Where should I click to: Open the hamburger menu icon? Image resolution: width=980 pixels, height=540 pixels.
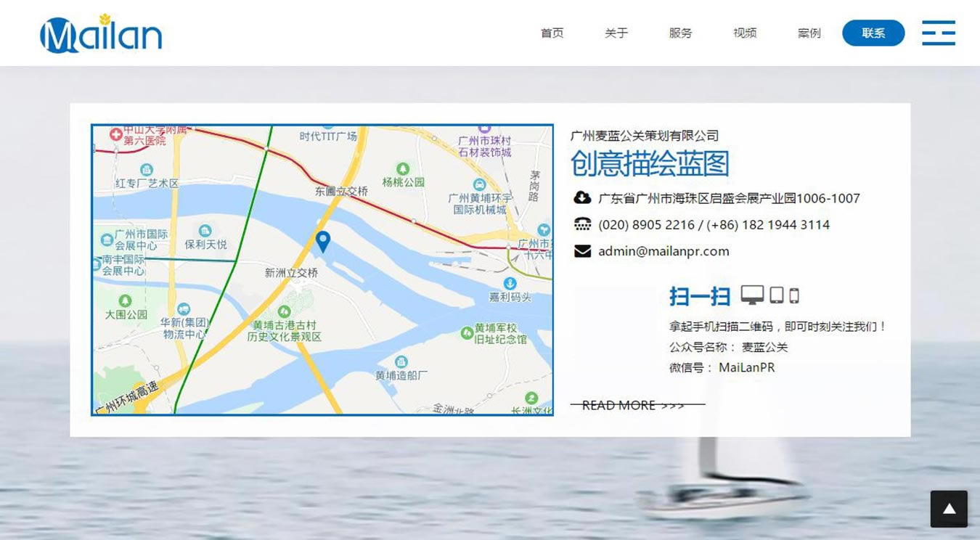click(939, 33)
